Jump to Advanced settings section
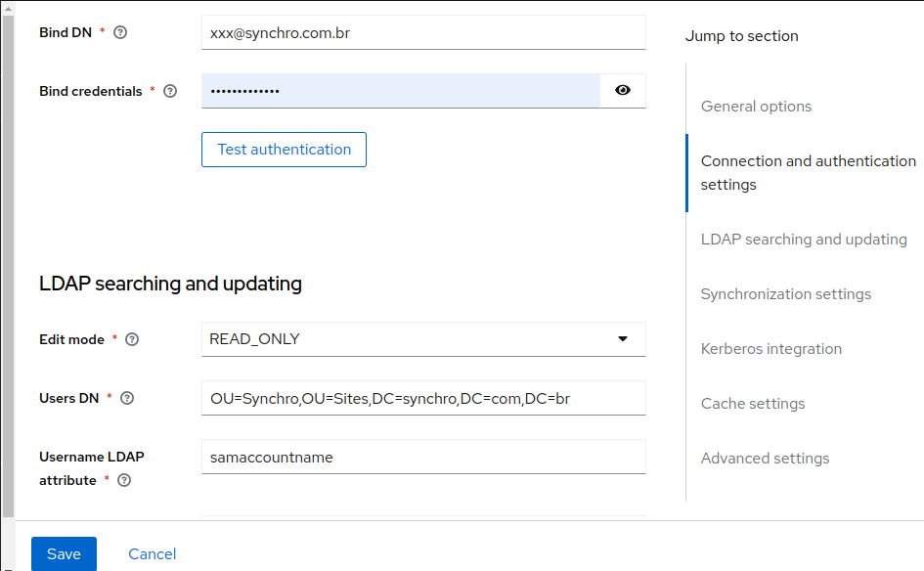The width and height of the screenshot is (924, 571). pos(765,458)
